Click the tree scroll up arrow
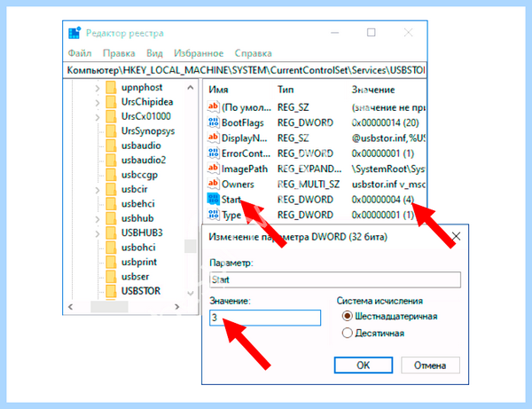532x409 pixels. (x=191, y=88)
